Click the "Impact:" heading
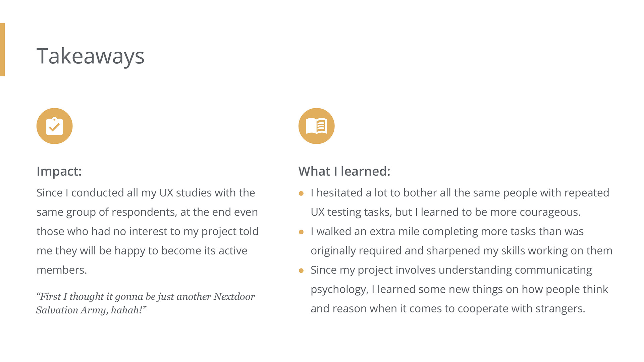The height and width of the screenshot is (362, 644). pos(59,171)
